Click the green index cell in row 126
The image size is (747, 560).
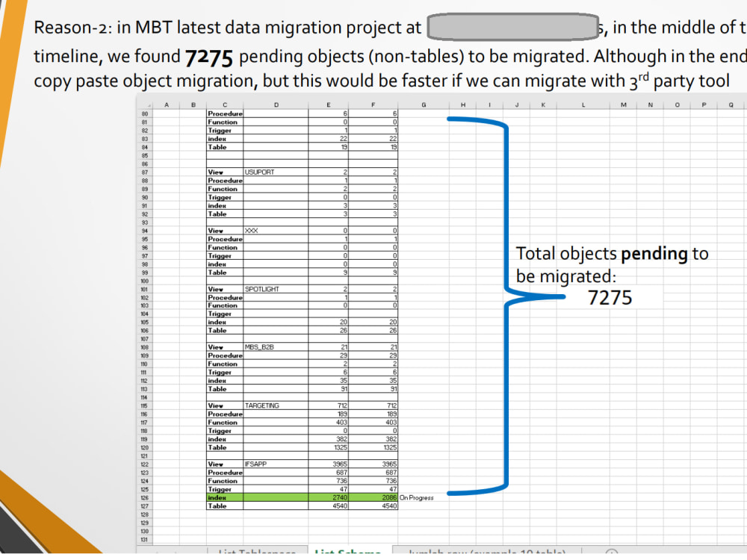tap(225, 497)
